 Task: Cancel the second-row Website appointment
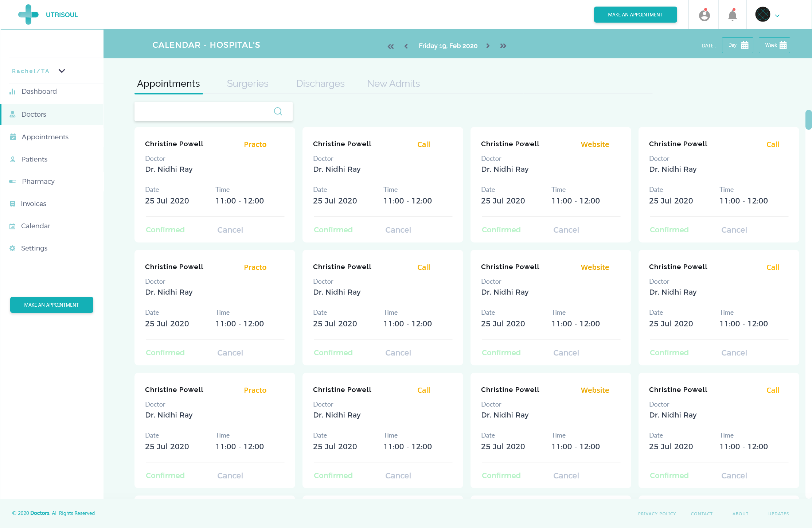566,353
